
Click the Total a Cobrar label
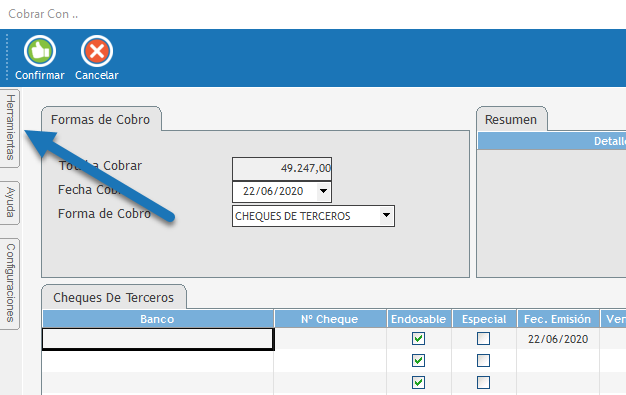click(x=100, y=165)
